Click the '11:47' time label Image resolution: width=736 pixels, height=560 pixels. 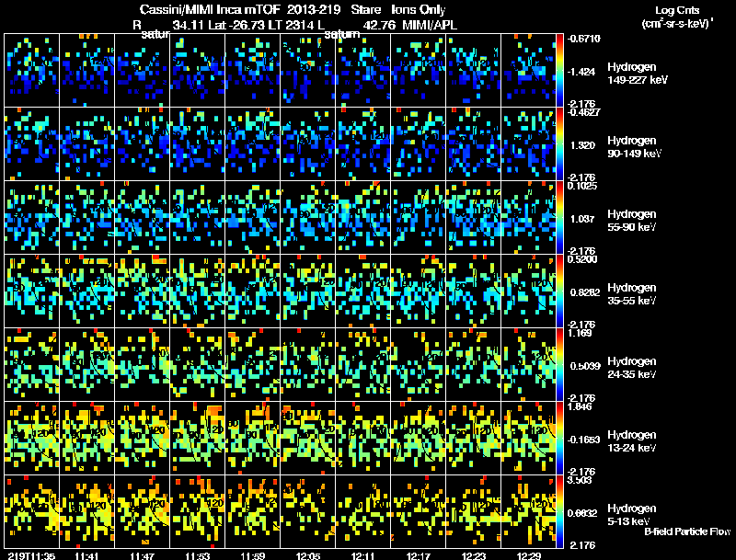coord(143,556)
